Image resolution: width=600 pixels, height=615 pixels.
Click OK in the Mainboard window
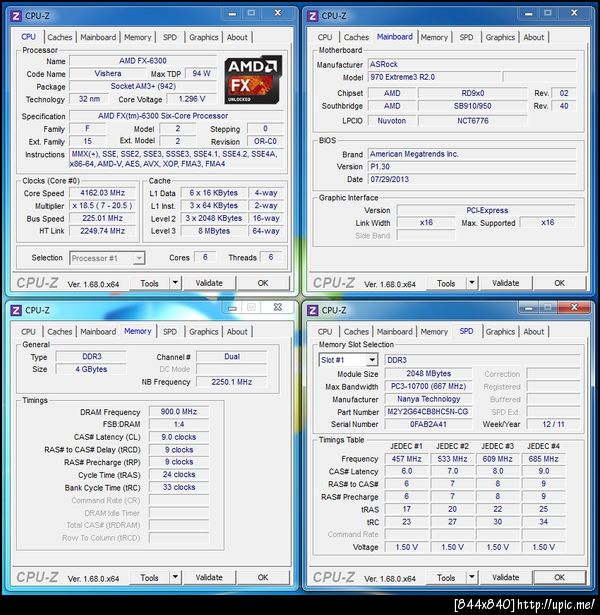560,283
